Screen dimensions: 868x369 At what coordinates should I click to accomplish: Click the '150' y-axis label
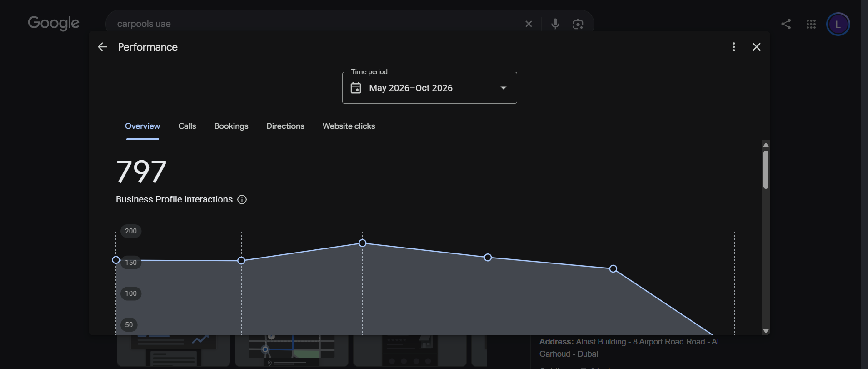[131, 263]
